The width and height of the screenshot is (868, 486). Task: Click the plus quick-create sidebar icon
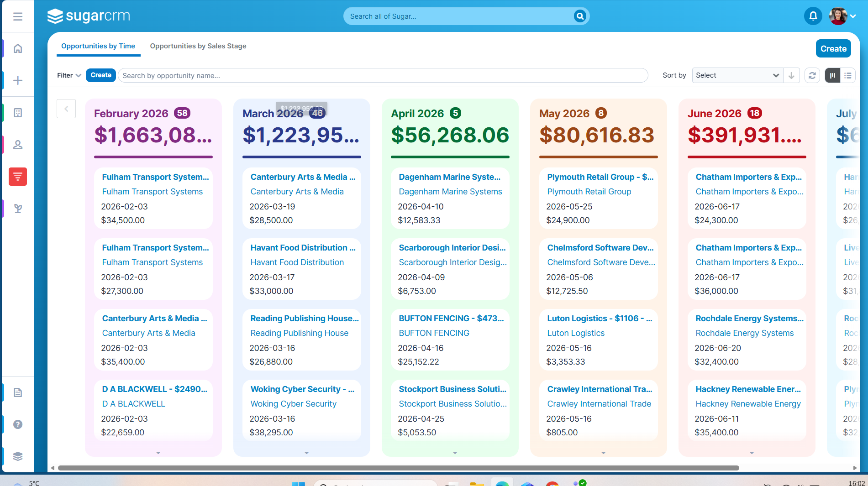coord(18,80)
